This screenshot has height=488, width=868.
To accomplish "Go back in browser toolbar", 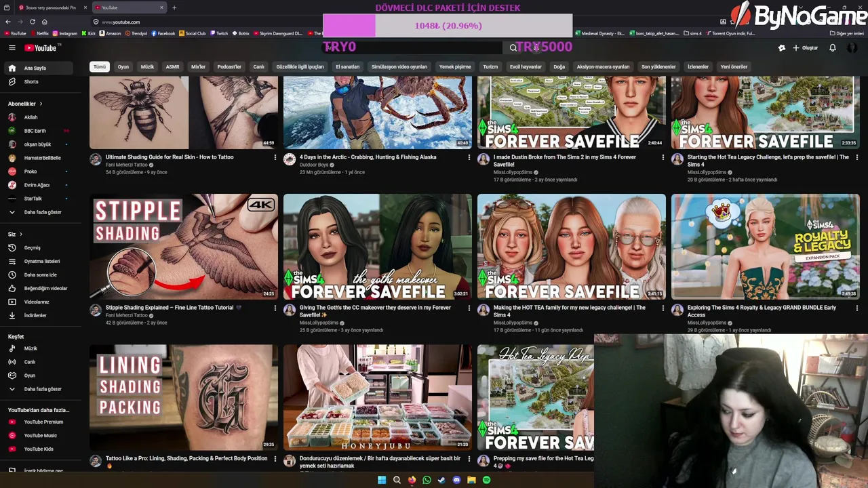I will coord(8,22).
